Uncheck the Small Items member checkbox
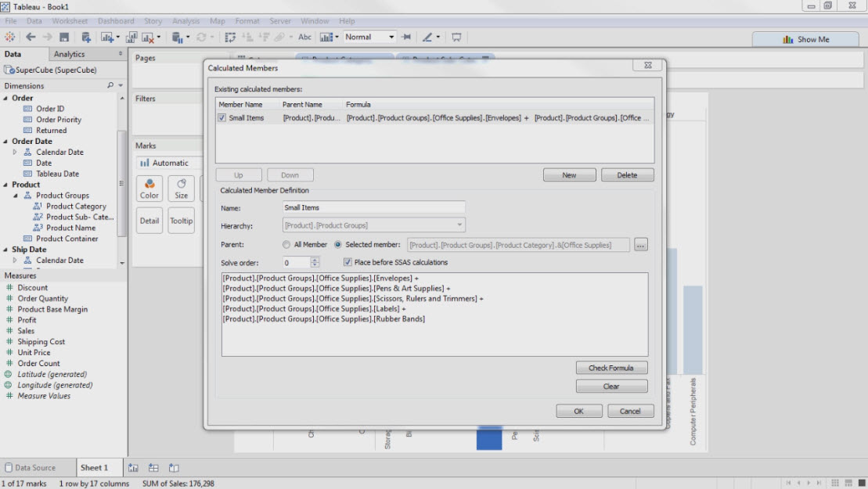The image size is (868, 489). point(222,118)
